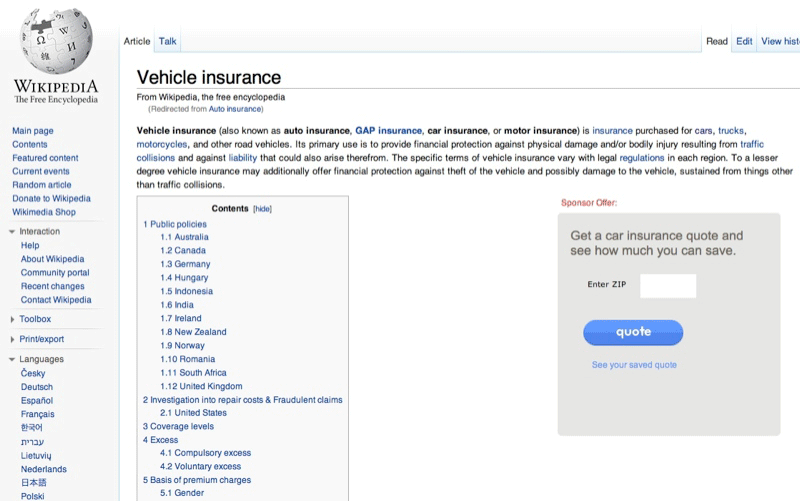Open the liability link
The width and height of the screenshot is (800, 501).
point(243,158)
